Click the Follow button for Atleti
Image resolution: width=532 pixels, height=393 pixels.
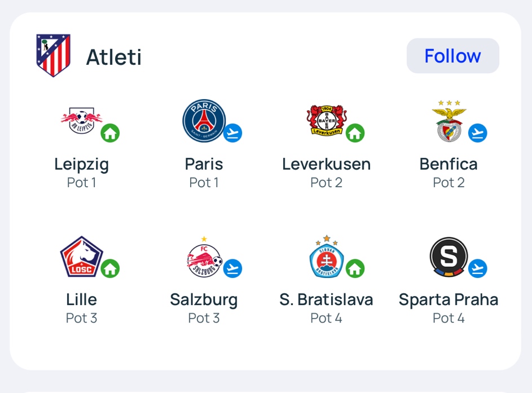[x=452, y=56]
